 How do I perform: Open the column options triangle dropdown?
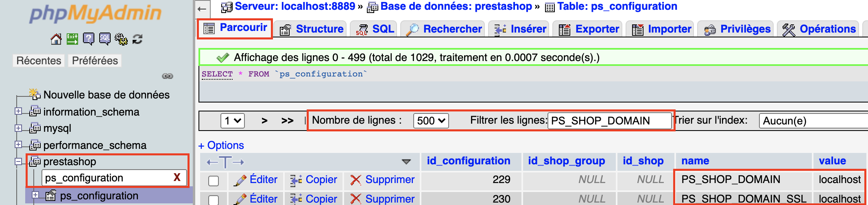[406, 162]
